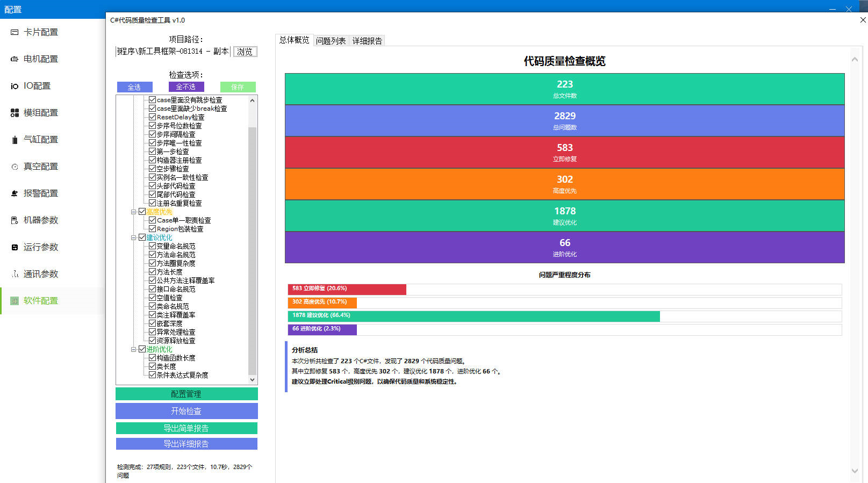This screenshot has width=868, height=483.
Task: Click the 立即修复 (20.6%) severity bar
Action: pyautogui.click(x=347, y=289)
